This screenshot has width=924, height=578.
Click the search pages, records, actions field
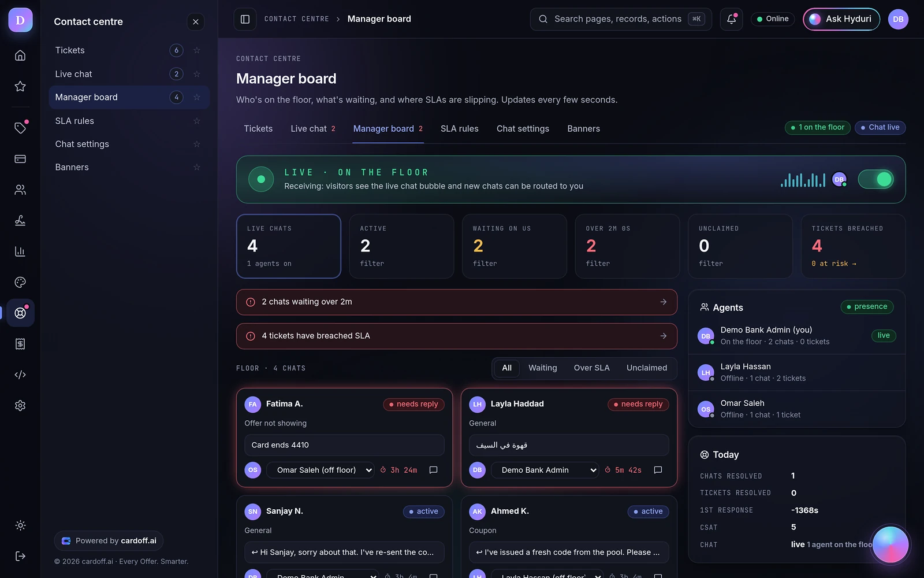pyautogui.click(x=621, y=19)
